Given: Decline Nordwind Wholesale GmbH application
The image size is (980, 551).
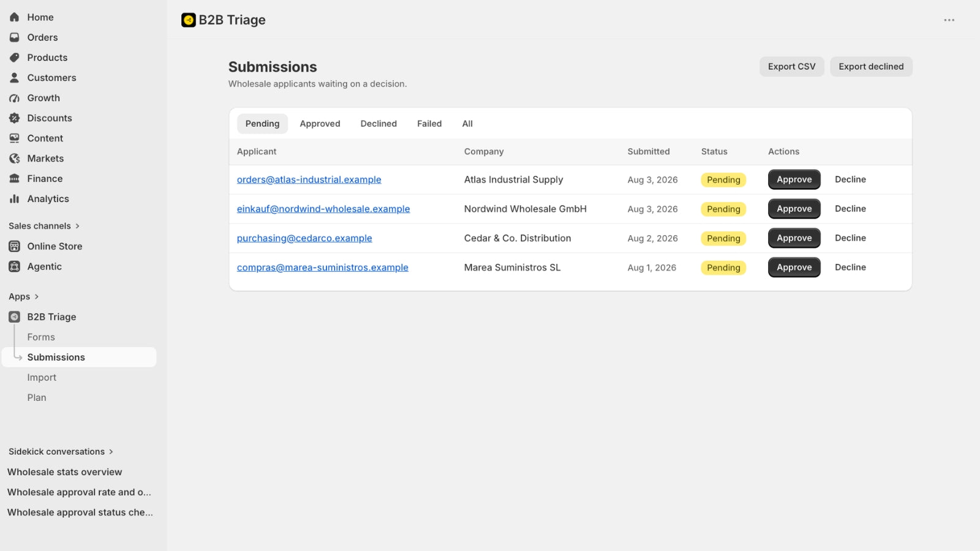Looking at the screenshot, I should (850, 209).
